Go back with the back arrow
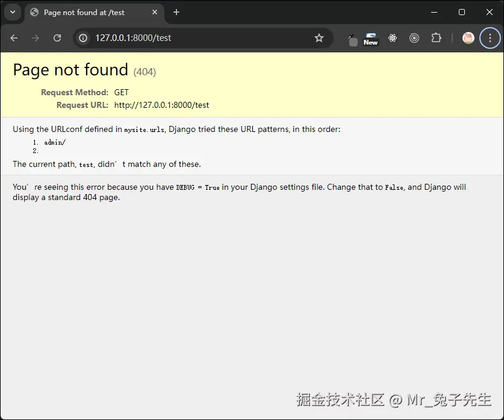504x420 pixels. coord(13,37)
